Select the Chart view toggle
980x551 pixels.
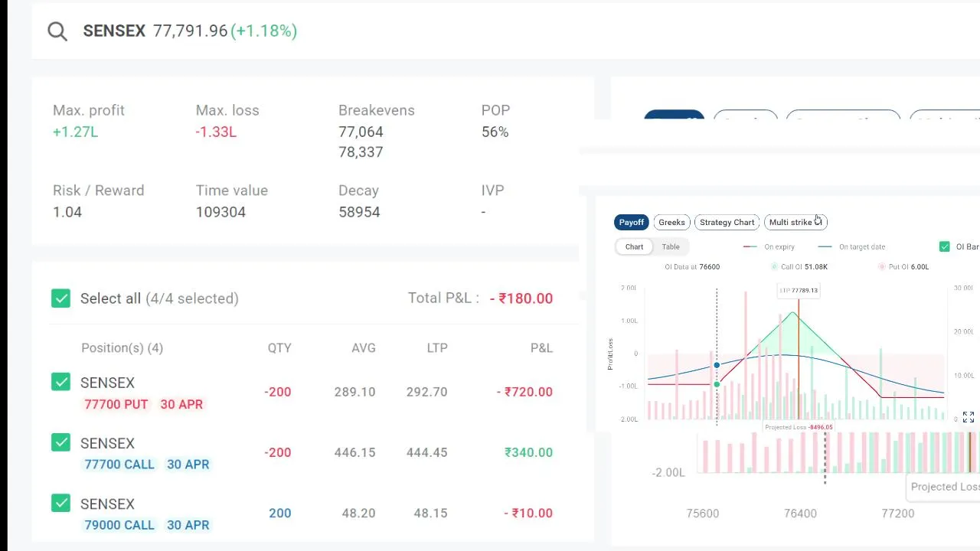(x=634, y=246)
